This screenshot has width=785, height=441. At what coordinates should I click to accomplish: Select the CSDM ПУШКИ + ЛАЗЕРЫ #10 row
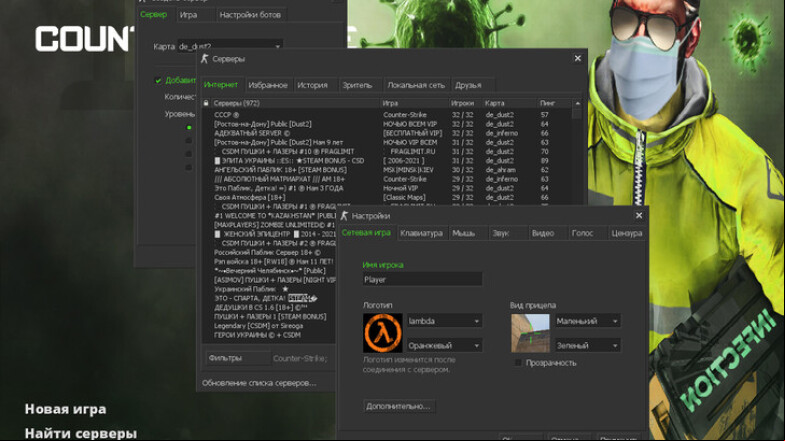(386, 151)
